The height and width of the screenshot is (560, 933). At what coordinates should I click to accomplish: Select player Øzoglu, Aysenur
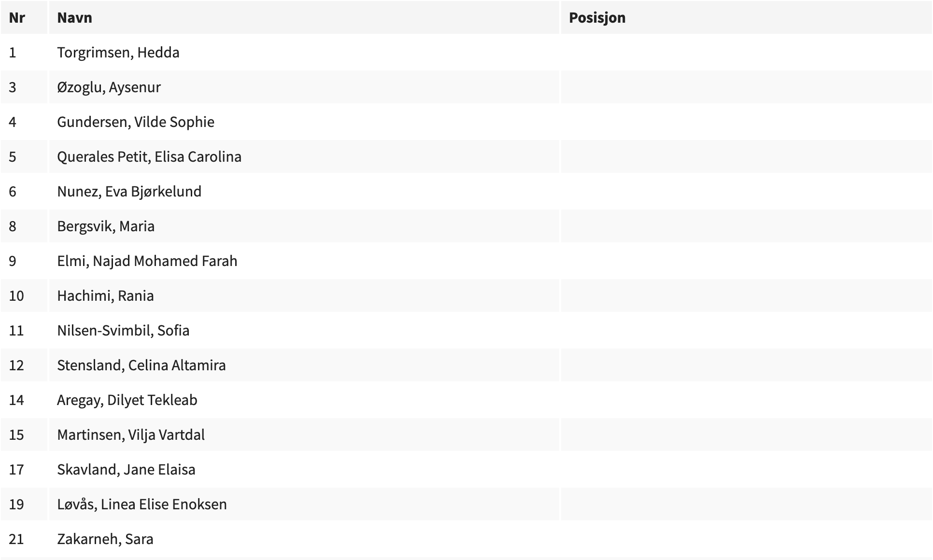pyautogui.click(x=109, y=87)
